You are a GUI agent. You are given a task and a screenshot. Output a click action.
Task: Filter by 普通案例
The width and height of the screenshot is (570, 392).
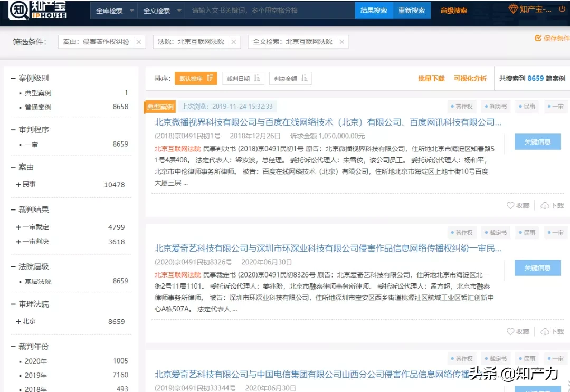pos(38,107)
